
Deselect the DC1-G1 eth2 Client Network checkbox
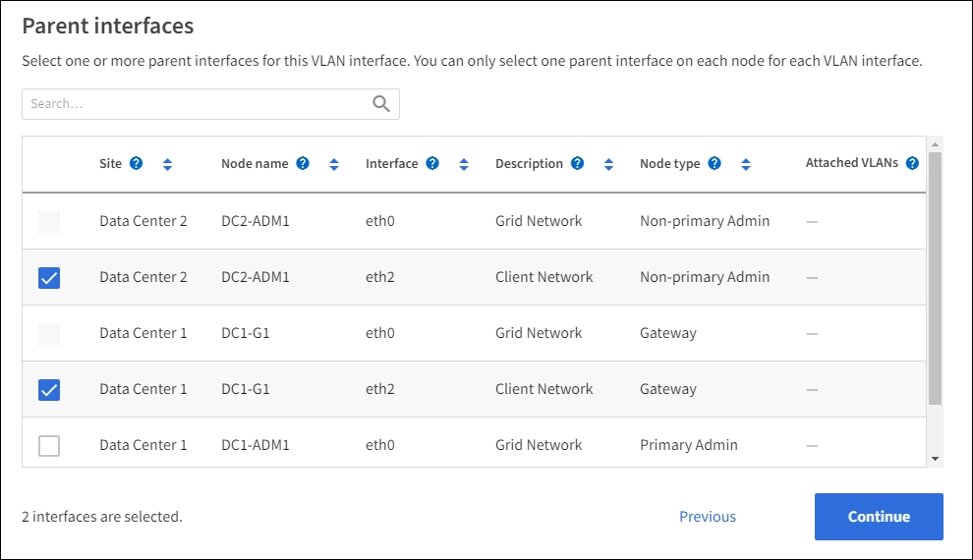coord(48,390)
